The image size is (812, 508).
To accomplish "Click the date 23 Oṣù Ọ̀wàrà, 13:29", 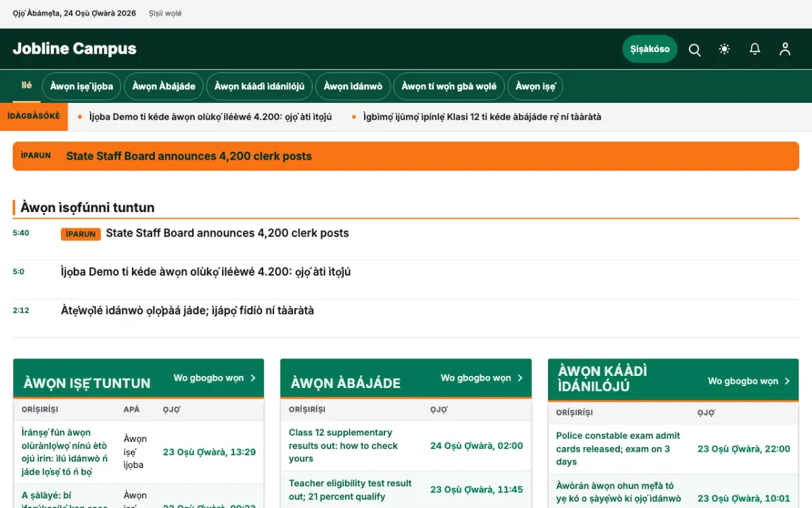I will coord(209,452).
